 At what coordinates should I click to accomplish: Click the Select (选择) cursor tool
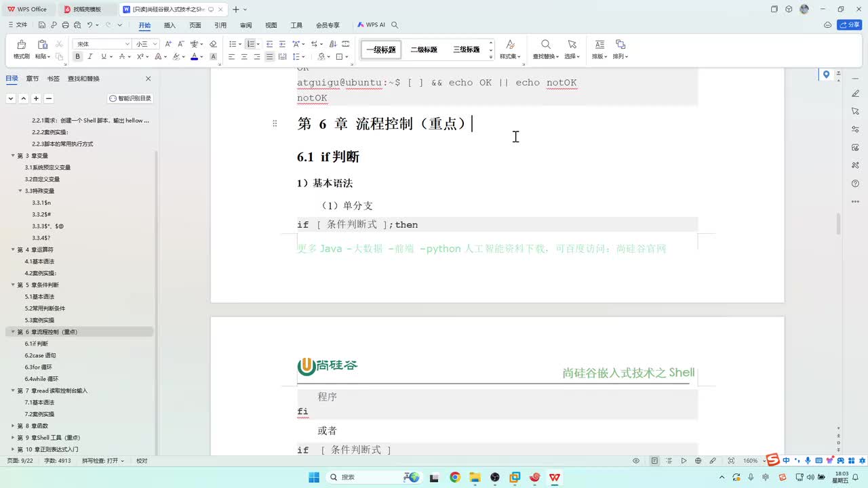pos(572,49)
